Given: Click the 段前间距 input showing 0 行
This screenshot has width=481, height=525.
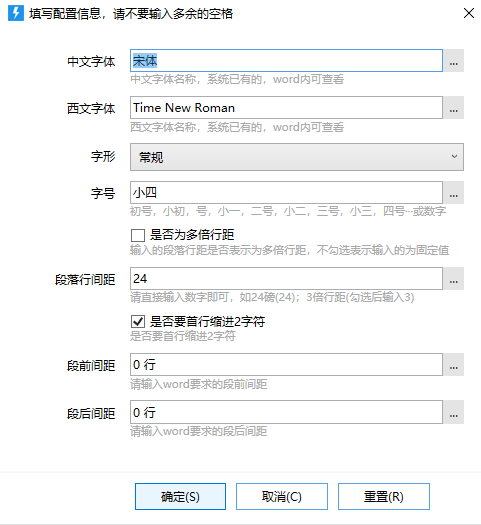Looking at the screenshot, I should (286, 365).
